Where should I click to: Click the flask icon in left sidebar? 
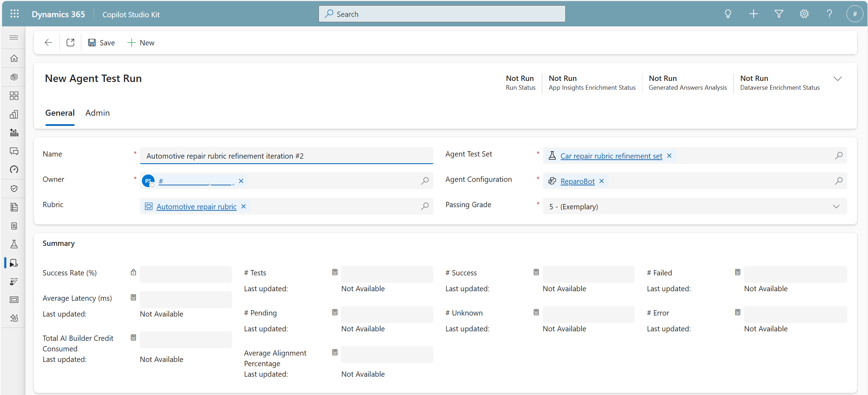point(14,244)
